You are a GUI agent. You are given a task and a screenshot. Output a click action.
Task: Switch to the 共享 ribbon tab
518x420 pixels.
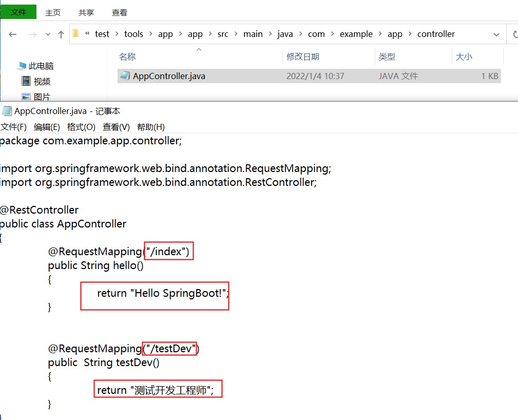(86, 12)
